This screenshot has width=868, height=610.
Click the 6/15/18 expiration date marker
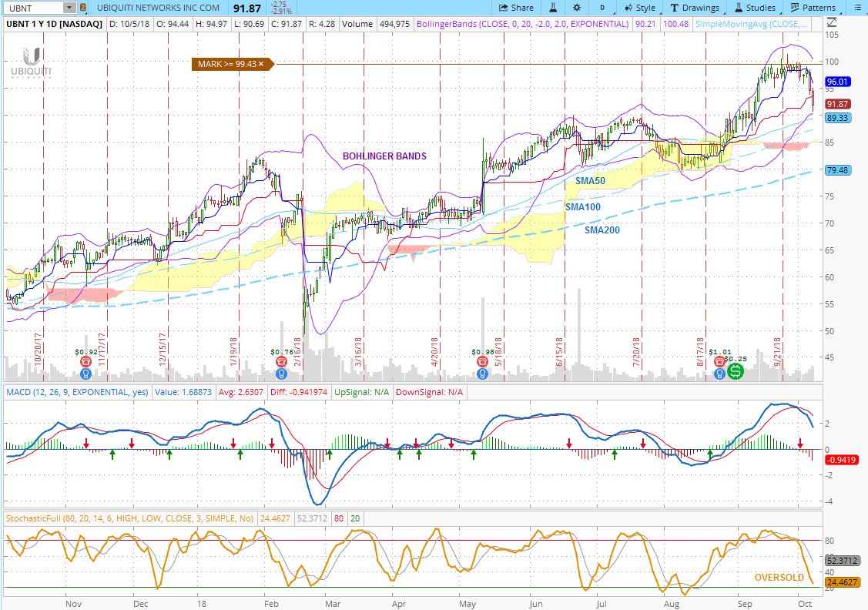(560, 352)
